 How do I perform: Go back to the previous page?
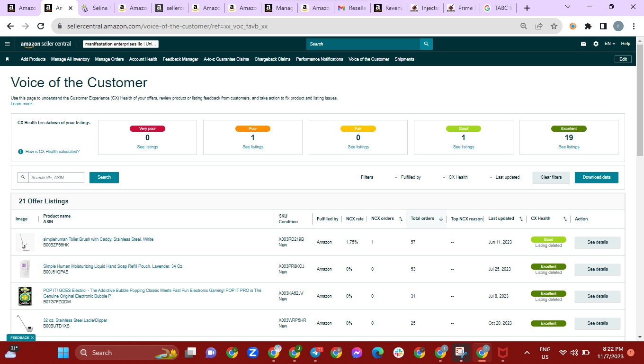click(10, 27)
